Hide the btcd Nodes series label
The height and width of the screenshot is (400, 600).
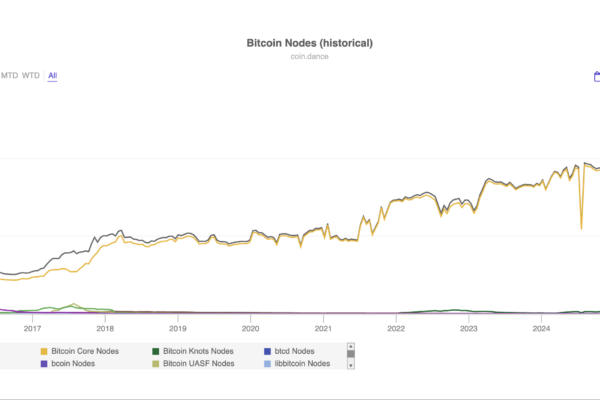pos(295,351)
